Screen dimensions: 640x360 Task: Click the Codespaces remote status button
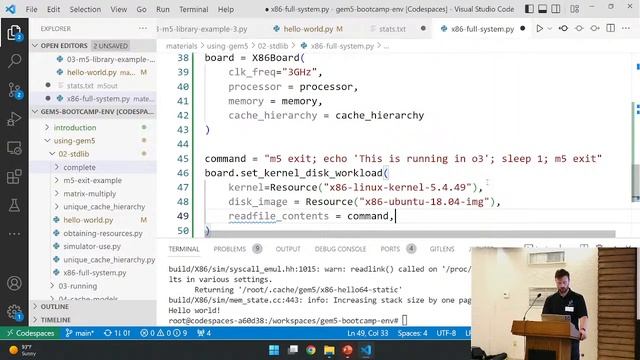30,333
